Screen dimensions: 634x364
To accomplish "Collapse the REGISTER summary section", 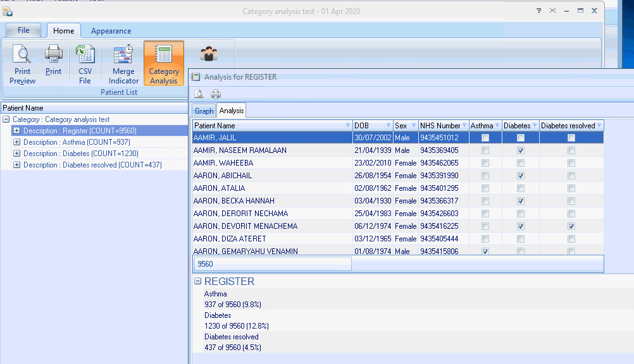I will (198, 281).
